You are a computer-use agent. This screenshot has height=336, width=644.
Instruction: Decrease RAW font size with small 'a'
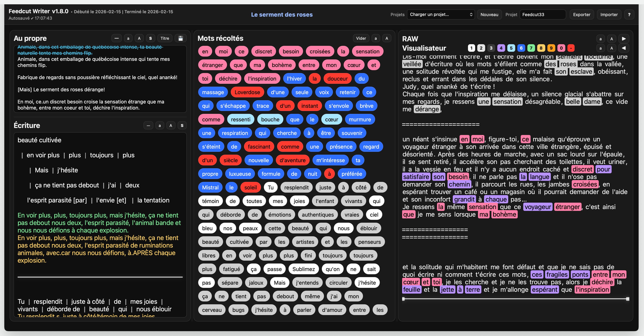[x=601, y=38]
